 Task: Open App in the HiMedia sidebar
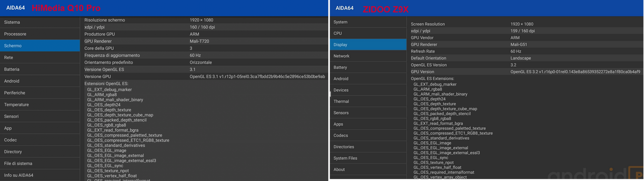click(40, 128)
